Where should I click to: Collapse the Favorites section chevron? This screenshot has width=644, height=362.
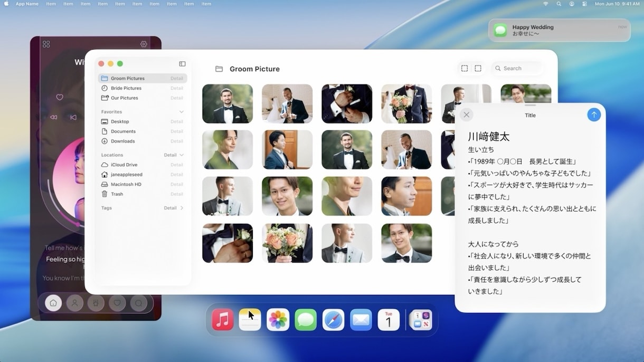pyautogui.click(x=182, y=112)
